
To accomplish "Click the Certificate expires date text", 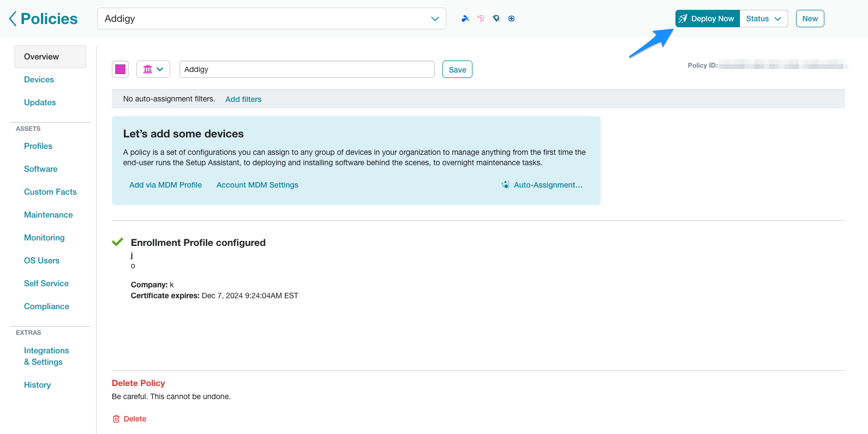I will pyautogui.click(x=250, y=296).
